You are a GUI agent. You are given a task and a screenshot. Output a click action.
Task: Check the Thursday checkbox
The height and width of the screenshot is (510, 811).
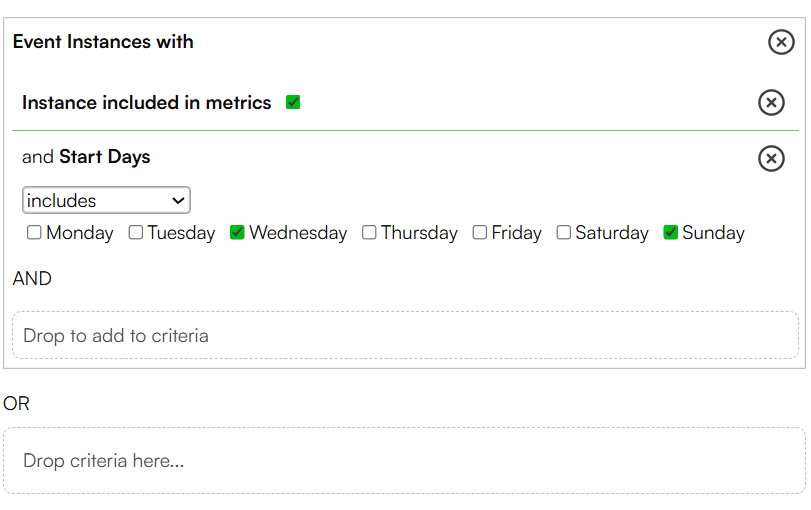369,232
